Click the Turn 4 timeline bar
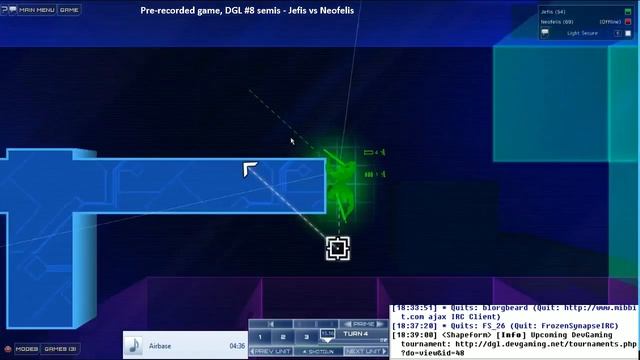 tap(356, 334)
